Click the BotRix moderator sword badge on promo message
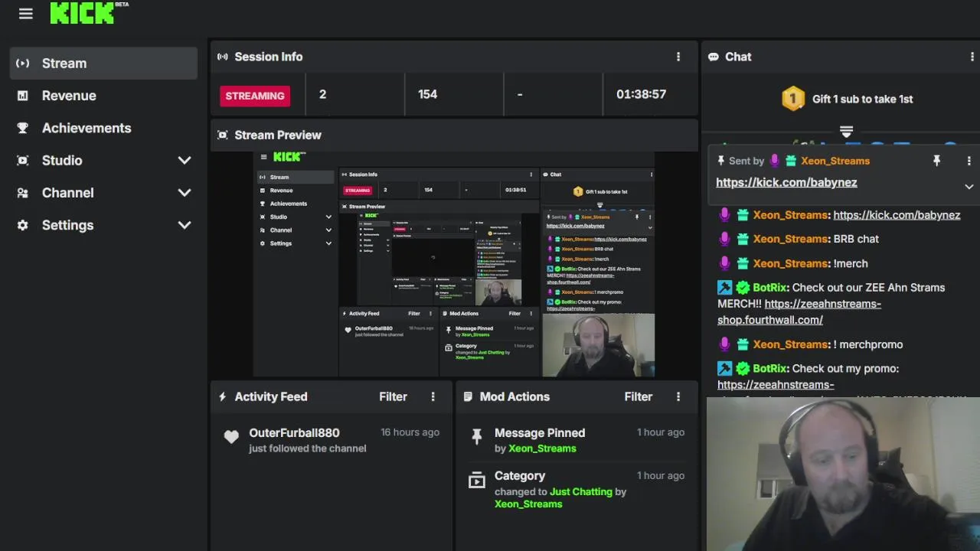This screenshot has height=551, width=980. click(x=724, y=368)
